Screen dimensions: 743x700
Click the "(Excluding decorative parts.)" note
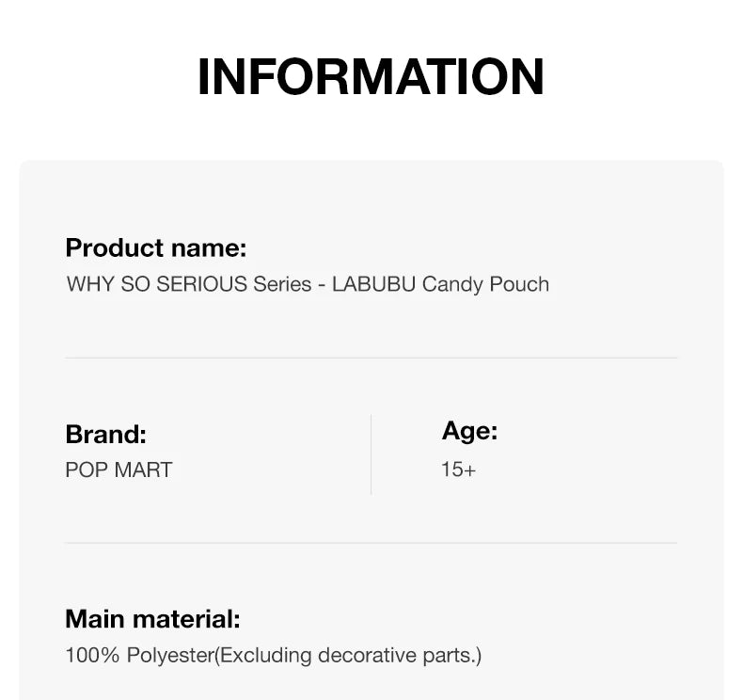click(x=349, y=655)
